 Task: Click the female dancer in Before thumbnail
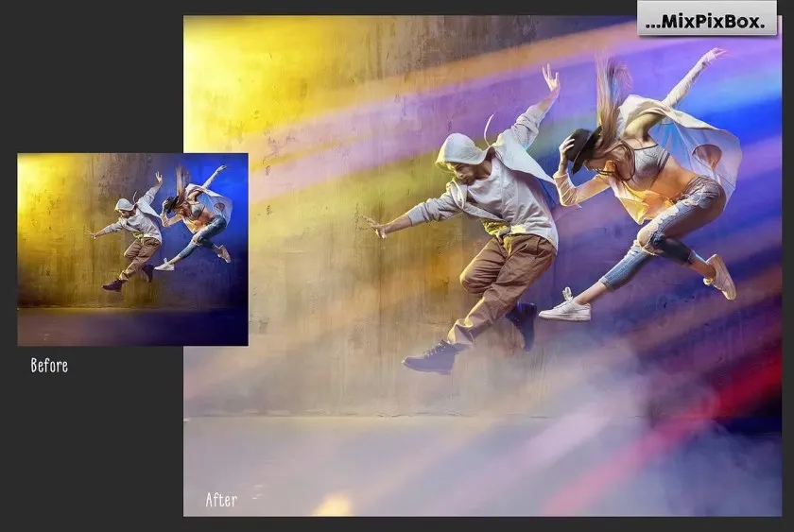click(197, 222)
